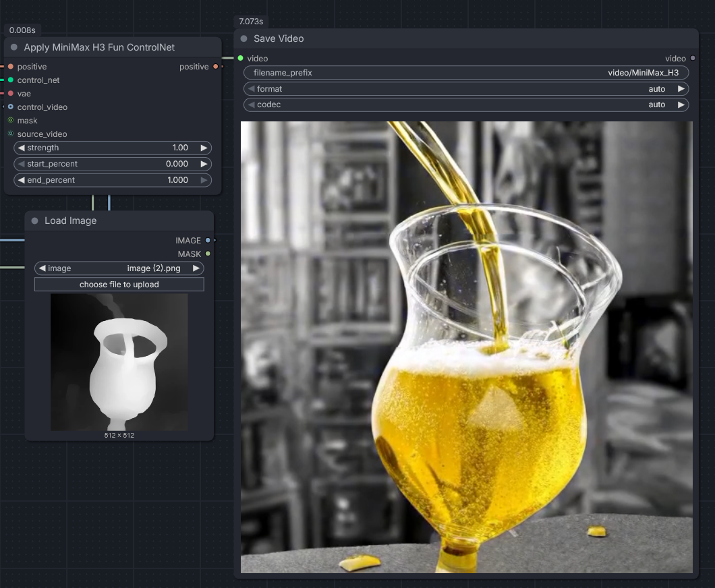Click the vae input socket

point(11,94)
